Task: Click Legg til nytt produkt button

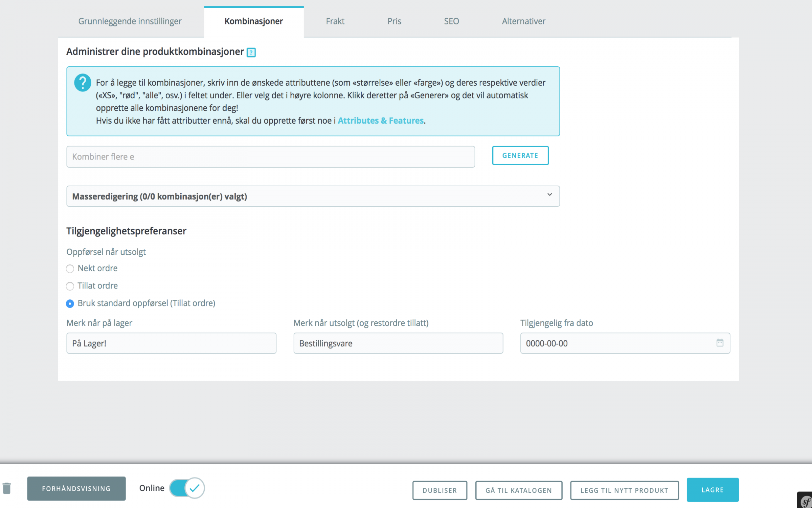Action: (x=624, y=490)
